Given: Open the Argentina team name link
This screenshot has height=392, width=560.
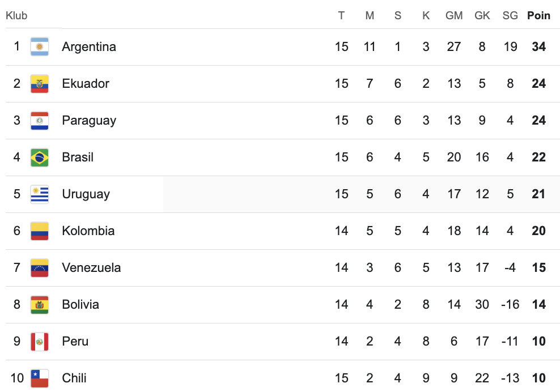Looking at the screenshot, I should click(x=89, y=47).
